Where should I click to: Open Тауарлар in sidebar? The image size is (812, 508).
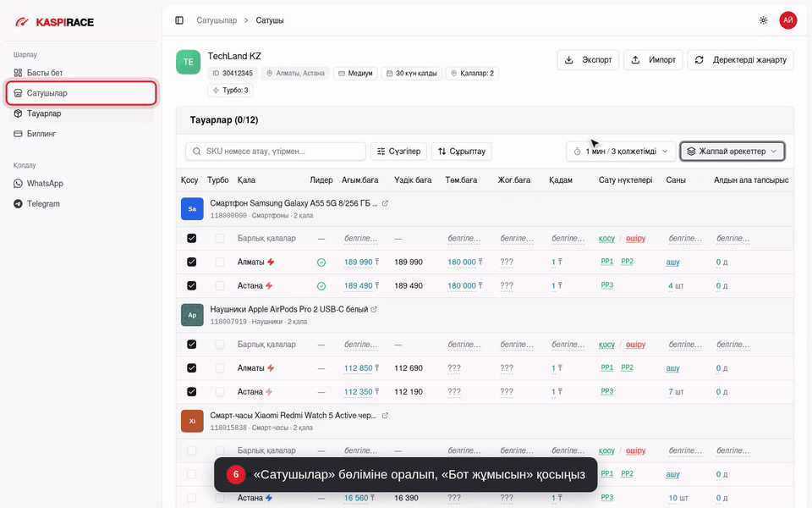click(81, 113)
